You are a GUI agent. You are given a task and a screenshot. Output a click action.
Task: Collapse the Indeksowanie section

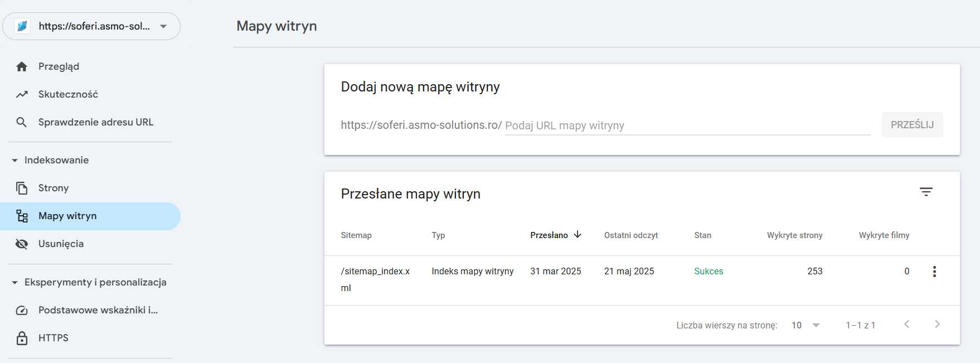point(15,161)
